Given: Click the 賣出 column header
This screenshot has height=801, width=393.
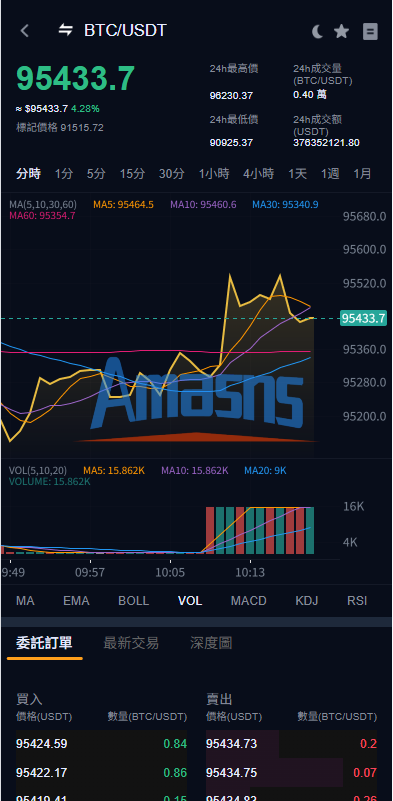Looking at the screenshot, I should [219, 699].
